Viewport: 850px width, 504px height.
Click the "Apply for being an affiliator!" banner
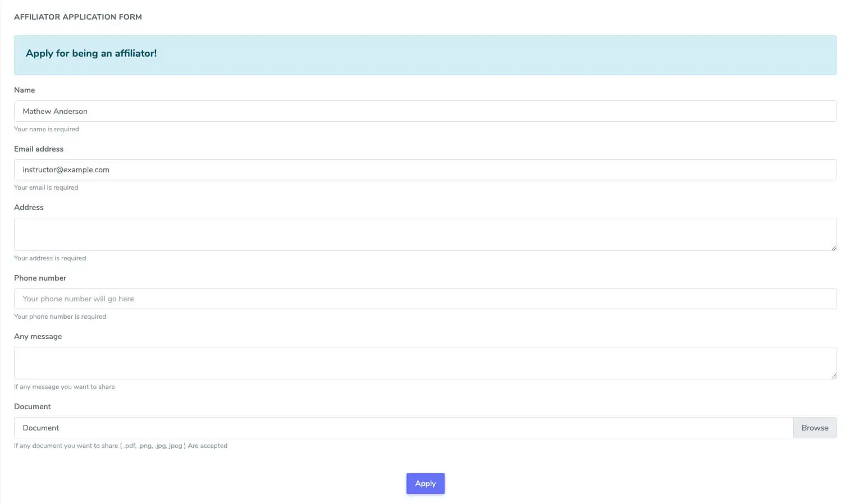coord(91,53)
